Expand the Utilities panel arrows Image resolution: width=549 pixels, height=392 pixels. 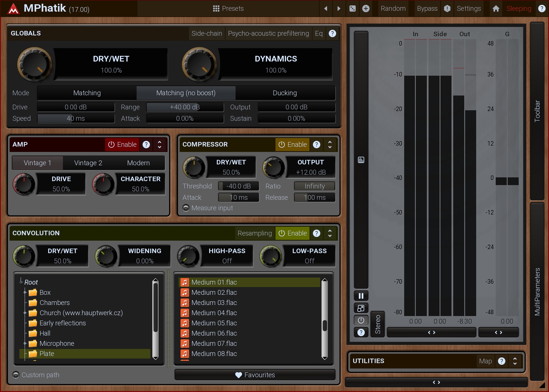coord(515,361)
